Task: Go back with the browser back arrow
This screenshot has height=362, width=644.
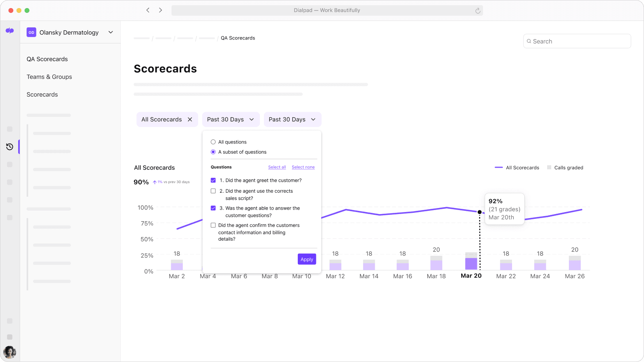Action: 148,10
